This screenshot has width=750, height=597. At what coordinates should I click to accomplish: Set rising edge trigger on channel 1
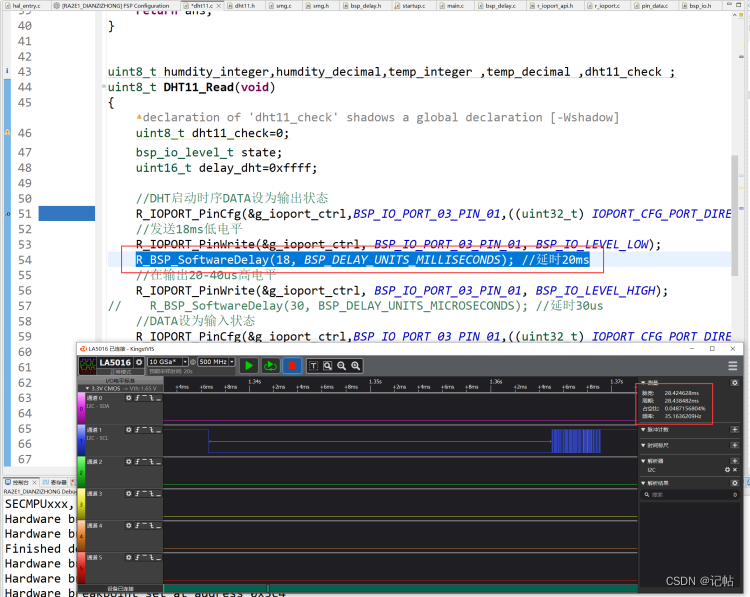137,430
